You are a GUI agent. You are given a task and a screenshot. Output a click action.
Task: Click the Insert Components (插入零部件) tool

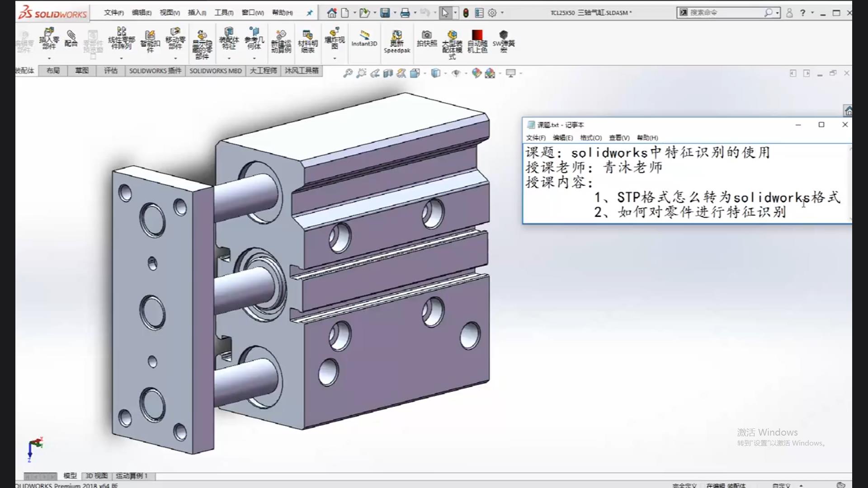pos(49,38)
